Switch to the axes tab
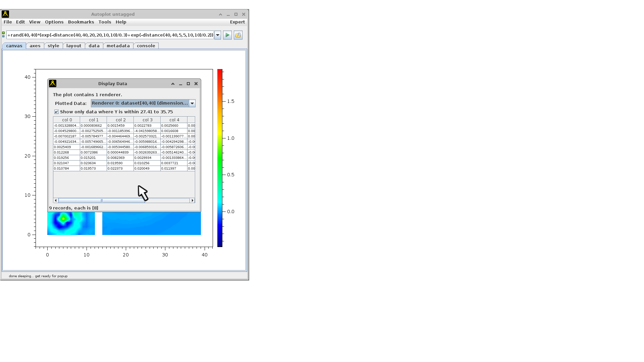The width and height of the screenshot is (644, 362). click(35, 46)
